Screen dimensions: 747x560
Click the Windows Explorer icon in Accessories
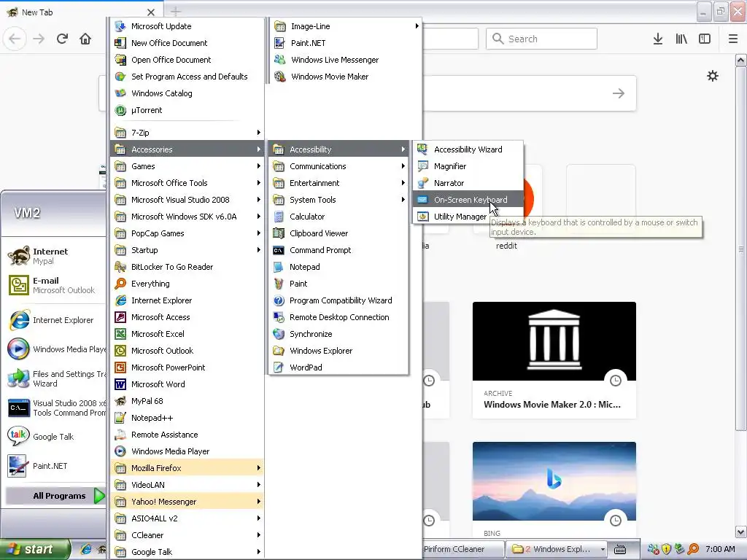(279, 351)
